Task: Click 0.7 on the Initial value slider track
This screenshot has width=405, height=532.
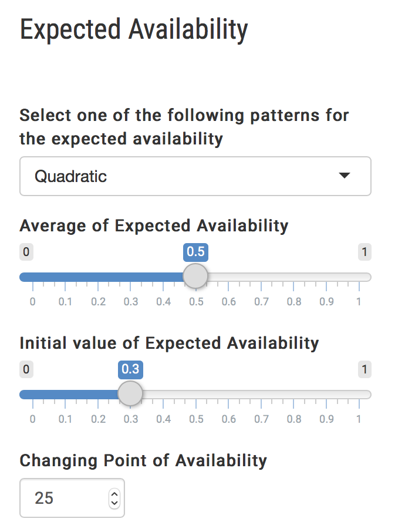Action: [261, 395]
